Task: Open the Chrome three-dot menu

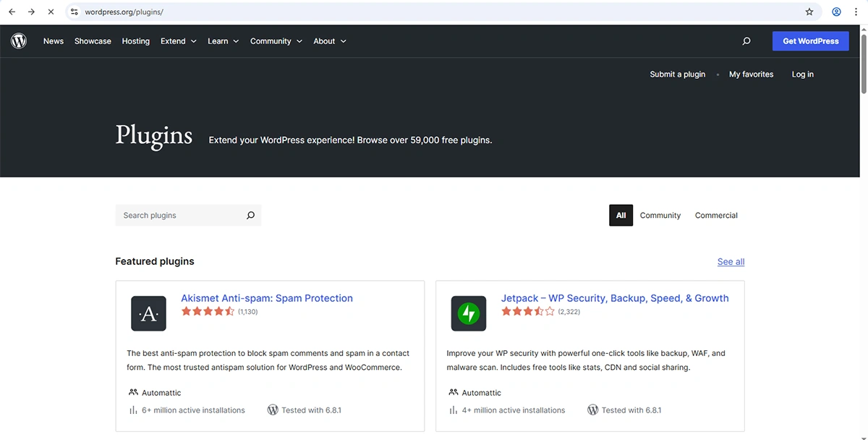Action: pos(856,12)
